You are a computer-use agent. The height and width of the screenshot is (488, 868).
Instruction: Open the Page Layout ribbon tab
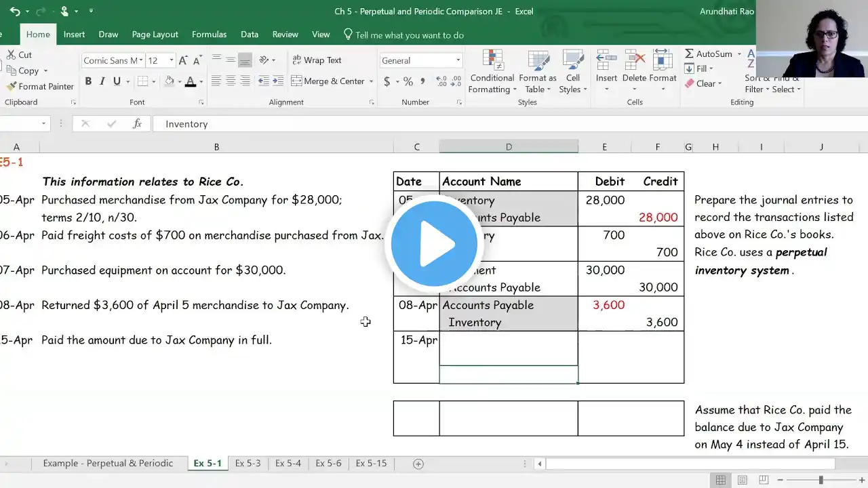[x=155, y=35]
